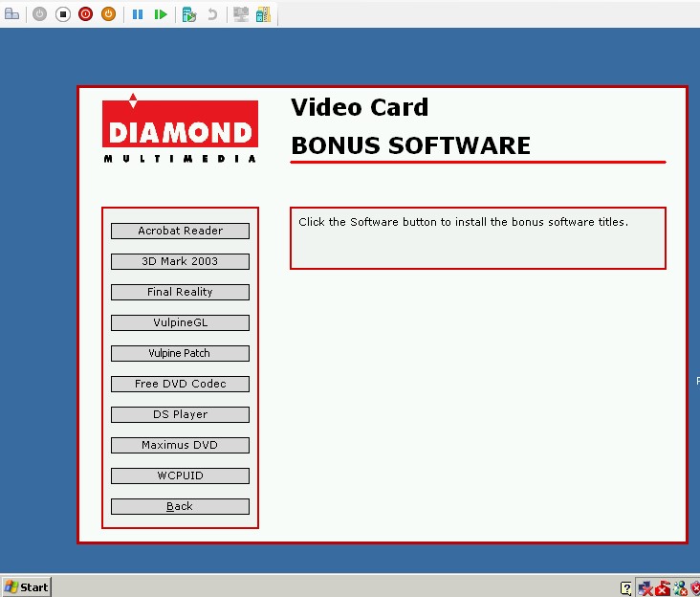The width and height of the screenshot is (700, 597).
Task: Select the DS Player button
Action: (x=180, y=414)
